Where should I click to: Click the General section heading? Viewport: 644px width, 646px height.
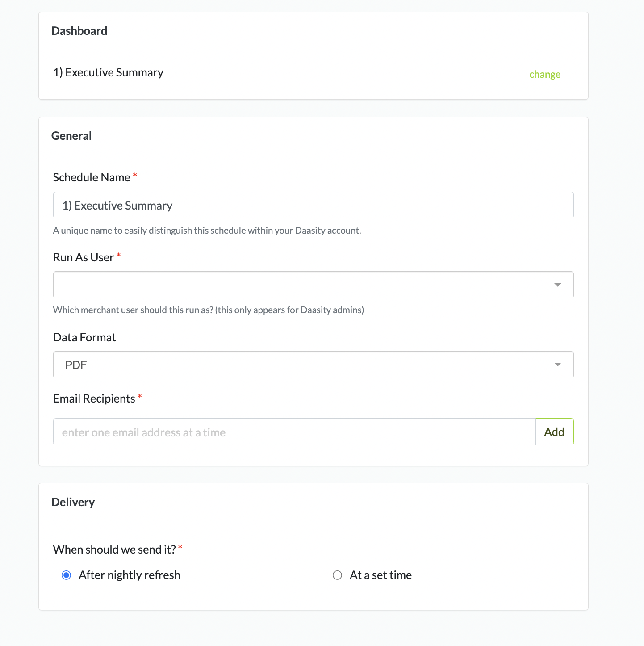(x=71, y=136)
